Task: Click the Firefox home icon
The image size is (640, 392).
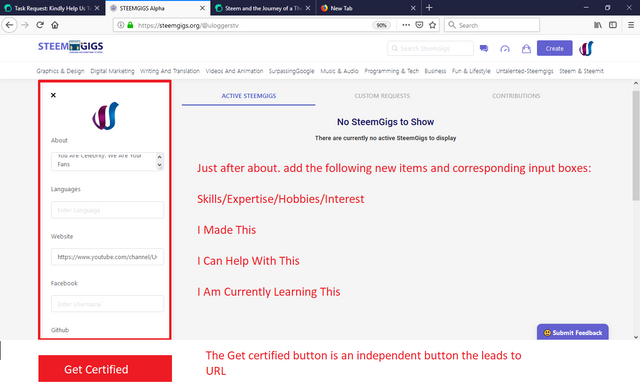Action: [x=55, y=25]
